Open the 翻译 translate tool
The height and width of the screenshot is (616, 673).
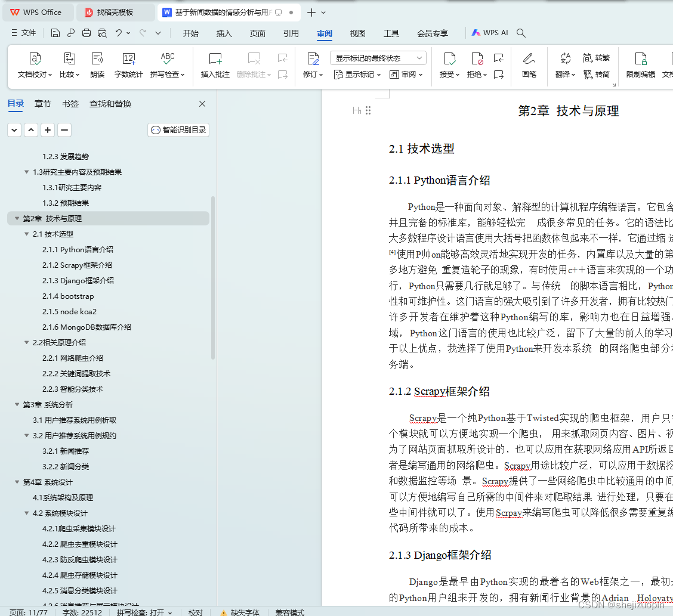565,65
